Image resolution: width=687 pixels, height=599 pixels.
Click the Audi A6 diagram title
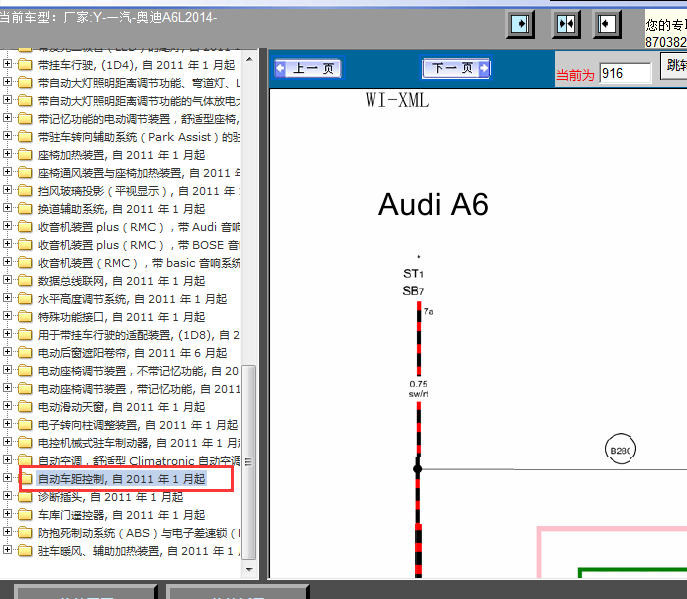(x=433, y=205)
